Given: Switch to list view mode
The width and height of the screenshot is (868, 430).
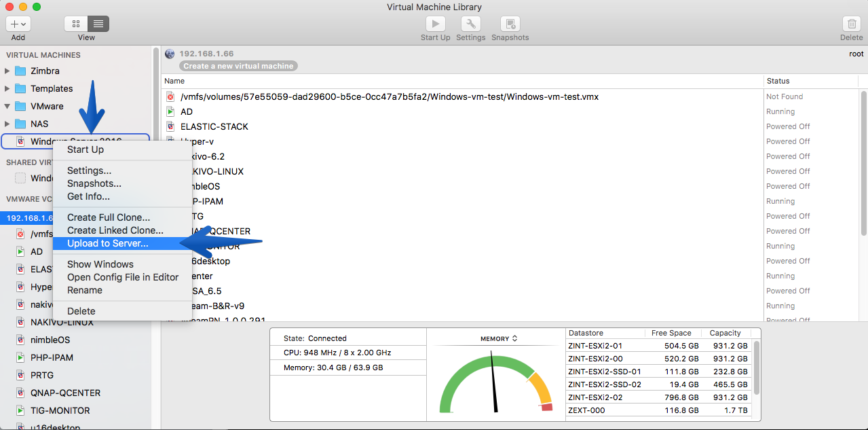Looking at the screenshot, I should (x=98, y=24).
